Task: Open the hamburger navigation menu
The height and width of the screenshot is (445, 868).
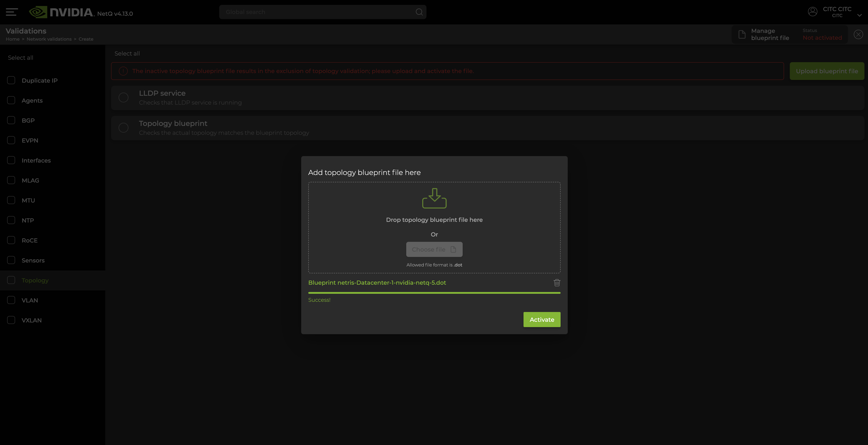Action: (12, 12)
